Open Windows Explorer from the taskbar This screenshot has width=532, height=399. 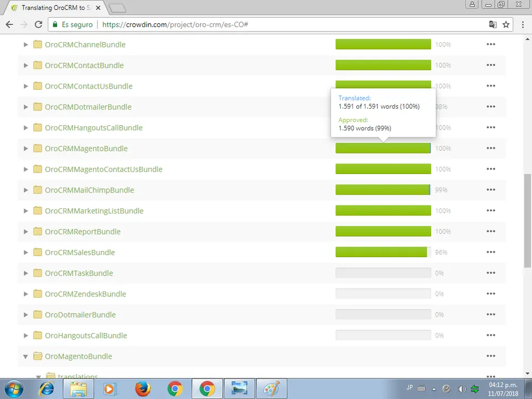click(78, 389)
